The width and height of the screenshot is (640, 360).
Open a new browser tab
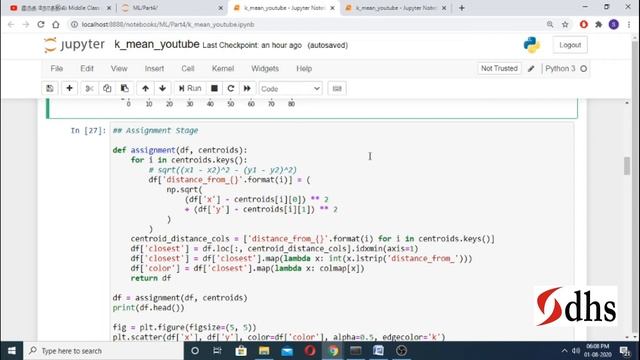click(x=462, y=8)
